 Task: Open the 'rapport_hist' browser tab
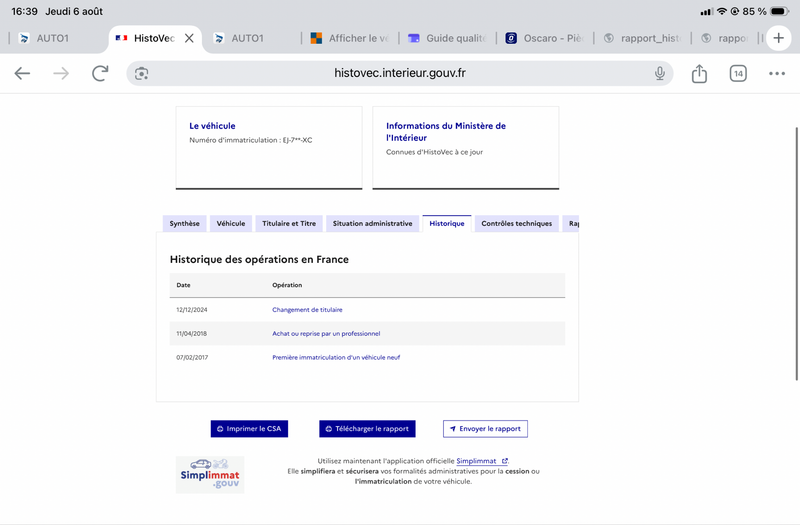pos(642,38)
